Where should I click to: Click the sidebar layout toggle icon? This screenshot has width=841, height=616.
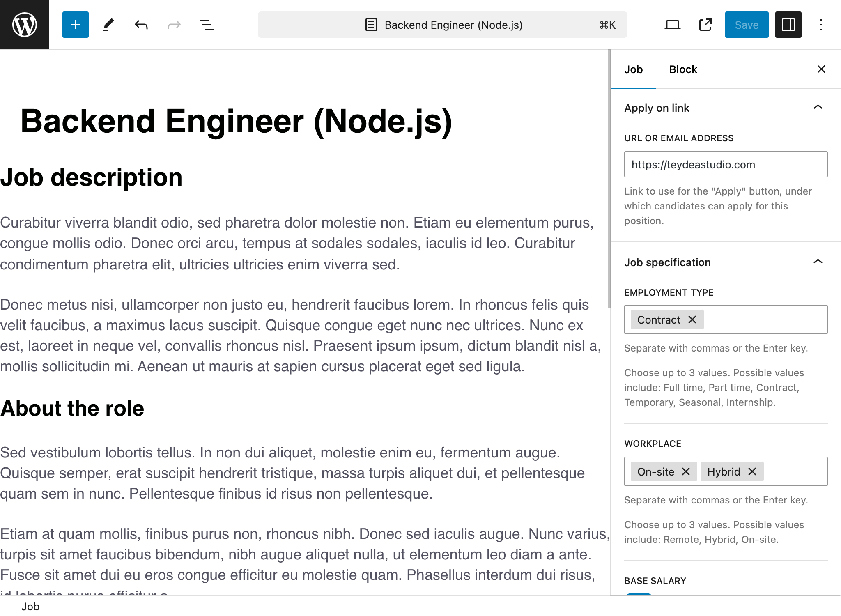tap(788, 25)
